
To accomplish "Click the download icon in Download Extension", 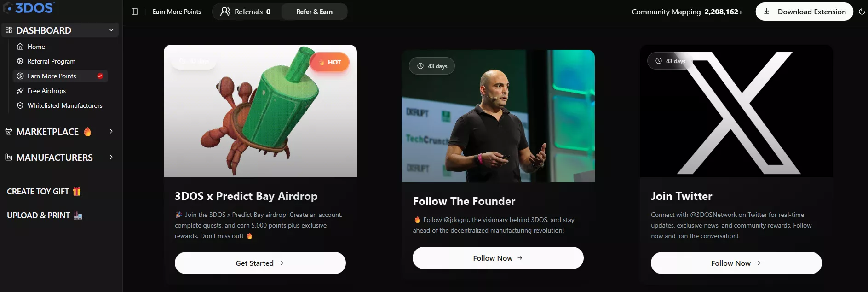I will (x=766, y=12).
